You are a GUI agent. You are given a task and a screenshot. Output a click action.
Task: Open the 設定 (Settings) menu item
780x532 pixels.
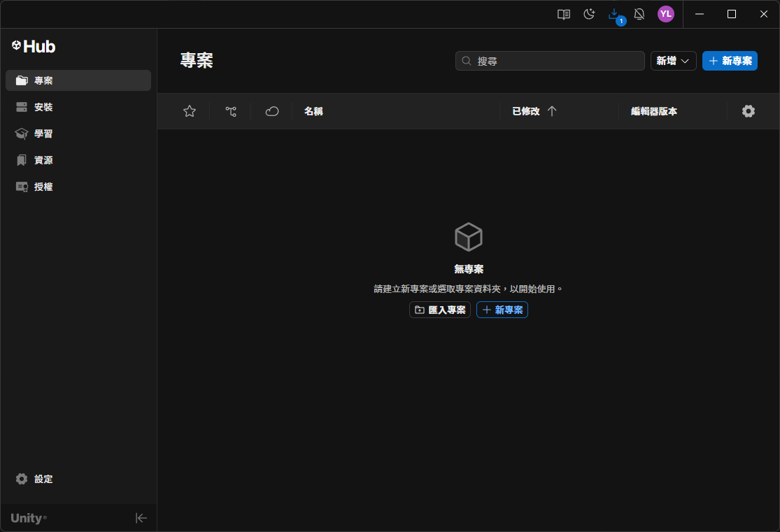[35, 479]
